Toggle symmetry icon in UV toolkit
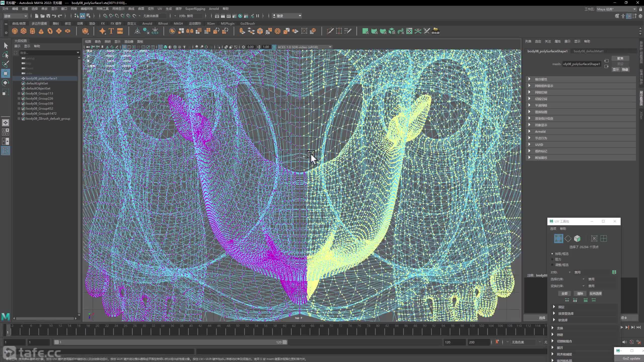Image resolution: width=644 pixels, height=362 pixels. [614, 272]
